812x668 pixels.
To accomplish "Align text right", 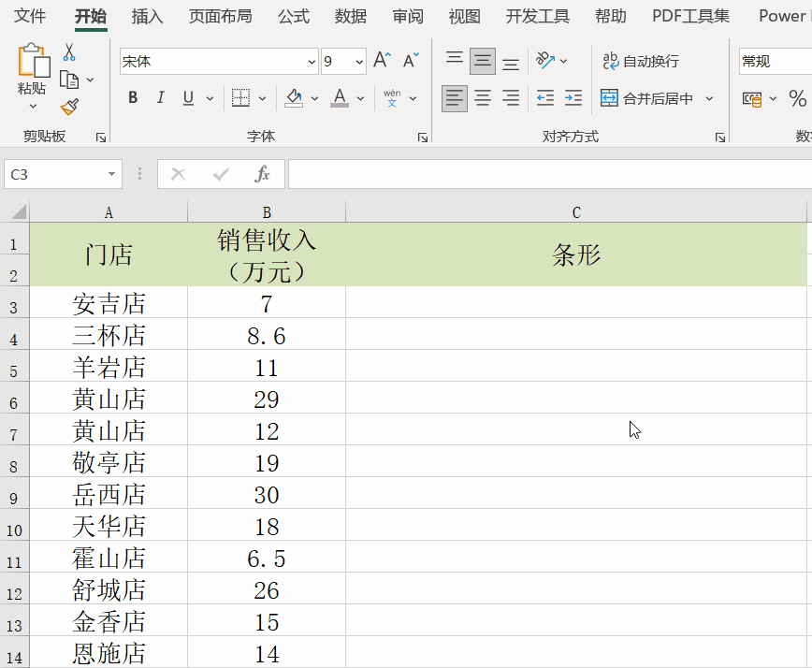I will 511,98.
